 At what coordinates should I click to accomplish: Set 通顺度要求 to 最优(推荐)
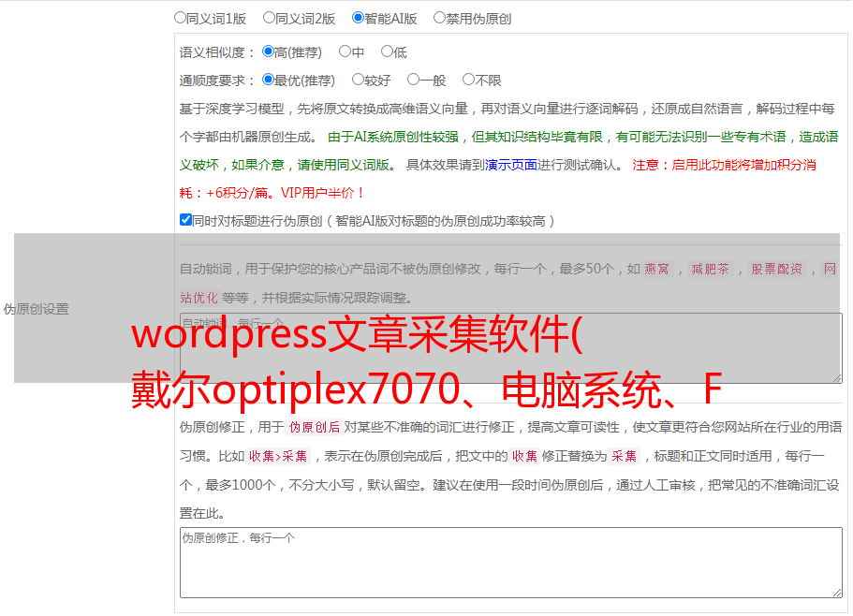click(x=268, y=80)
